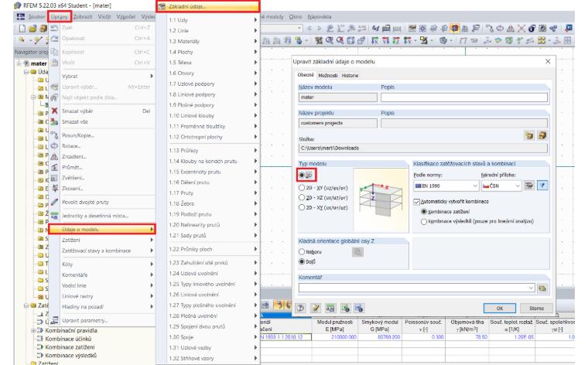Viewport: 588px width, 365px height.
Task: Select Kombinace výsledků radio option
Action: point(424,221)
